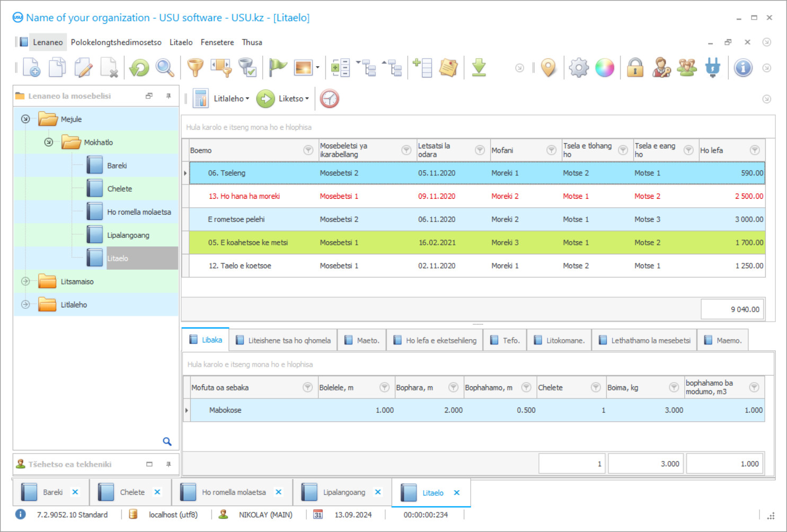This screenshot has width=787, height=532.
Task: Click the padlock lock icon
Action: [x=635, y=68]
